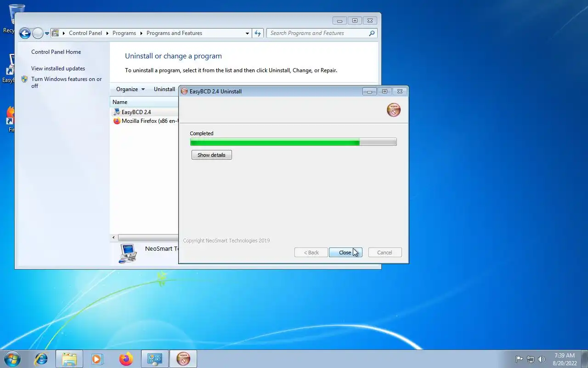Viewport: 588px width, 368px height.
Task: Open the volume speaker tray icon
Action: click(542, 359)
